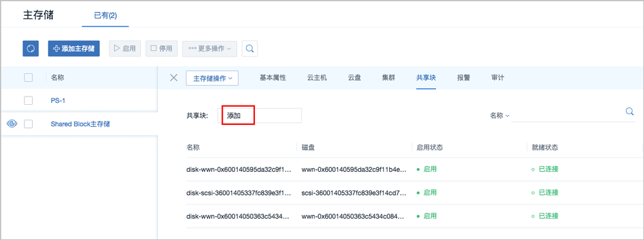Click the eye icon beside Shared Block主存储
Image resolution: width=644 pixels, height=240 pixels.
[12, 124]
